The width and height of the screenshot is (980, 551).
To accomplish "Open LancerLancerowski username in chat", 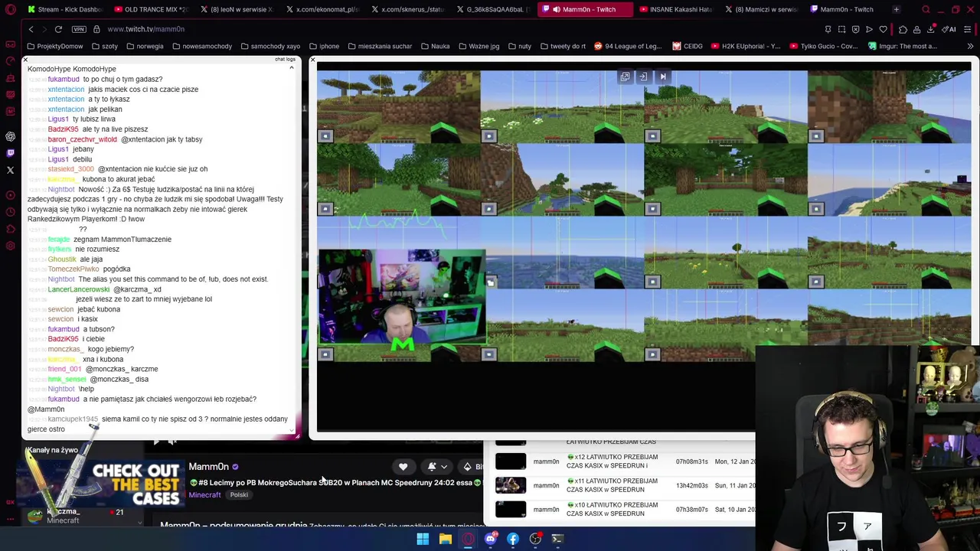I will point(78,289).
